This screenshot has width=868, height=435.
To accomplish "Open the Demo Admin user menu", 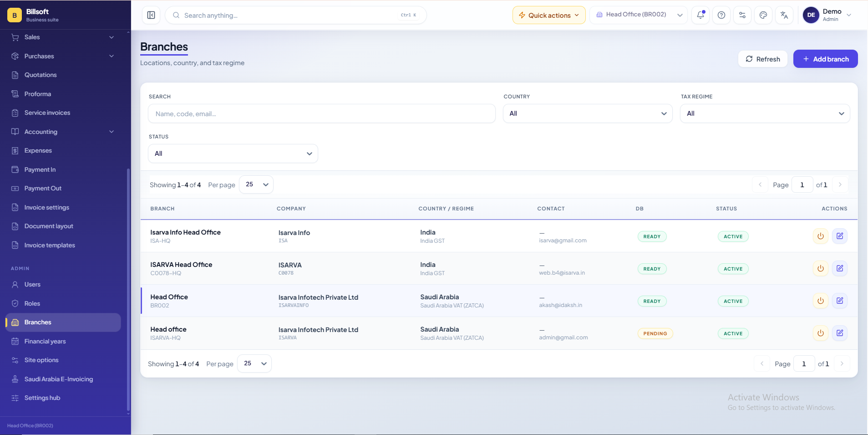I will (827, 15).
